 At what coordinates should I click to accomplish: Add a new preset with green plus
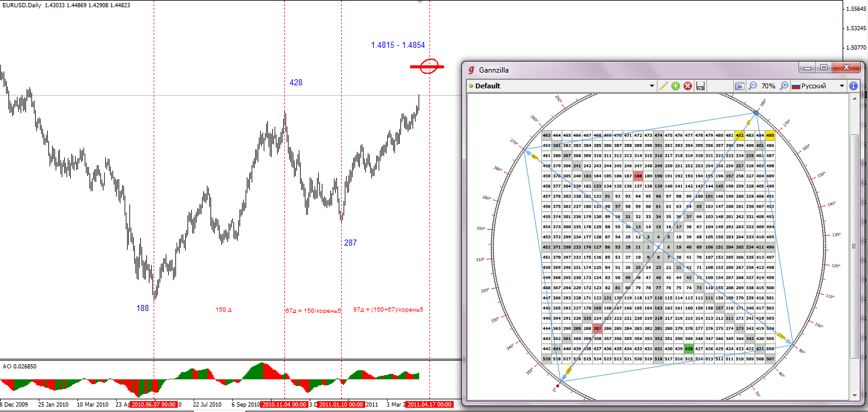(676, 86)
